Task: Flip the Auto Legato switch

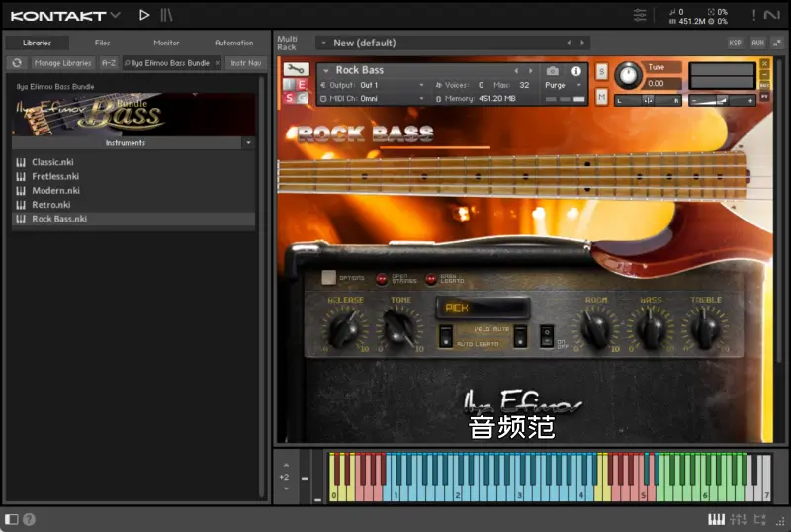Action: point(446,336)
